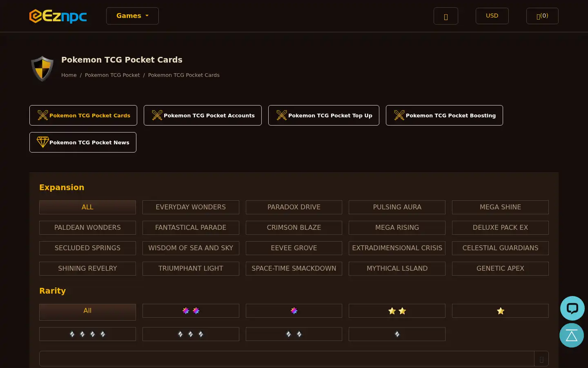This screenshot has height=368, width=588.
Task: Open the shopping cart (0)
Action: (542, 16)
